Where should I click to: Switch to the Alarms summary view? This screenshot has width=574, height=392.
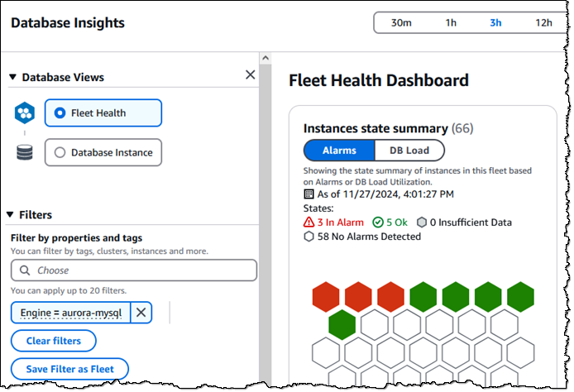[x=339, y=151]
